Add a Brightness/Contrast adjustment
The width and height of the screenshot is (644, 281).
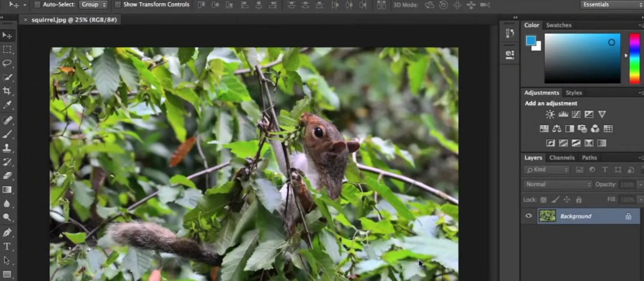point(550,114)
